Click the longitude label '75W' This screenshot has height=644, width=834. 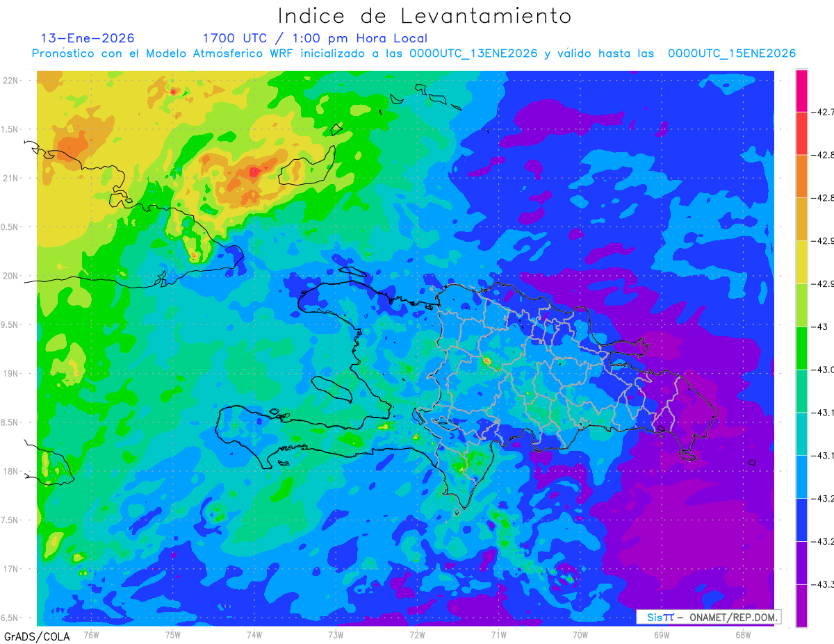click(173, 634)
